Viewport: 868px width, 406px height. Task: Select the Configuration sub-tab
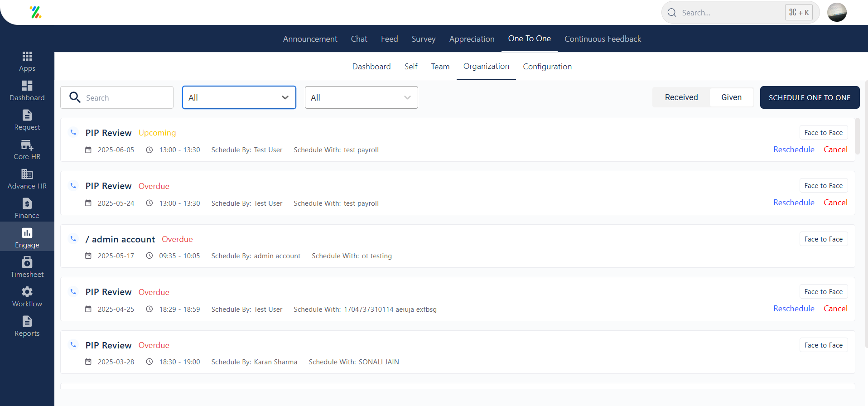[x=547, y=67]
